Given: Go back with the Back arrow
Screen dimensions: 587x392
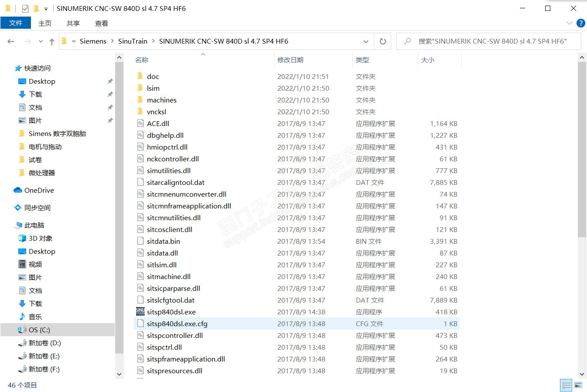Looking at the screenshot, I should [11, 41].
